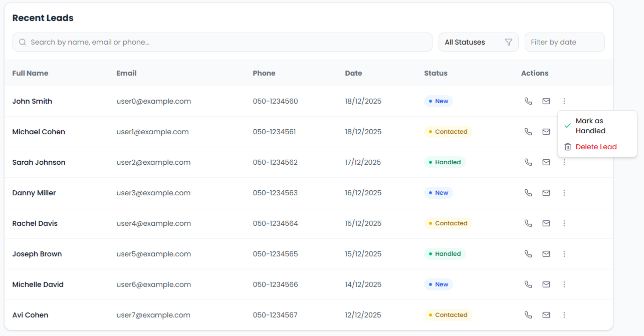Click the phone icon on Avi Cohen's row

pyautogui.click(x=528, y=315)
